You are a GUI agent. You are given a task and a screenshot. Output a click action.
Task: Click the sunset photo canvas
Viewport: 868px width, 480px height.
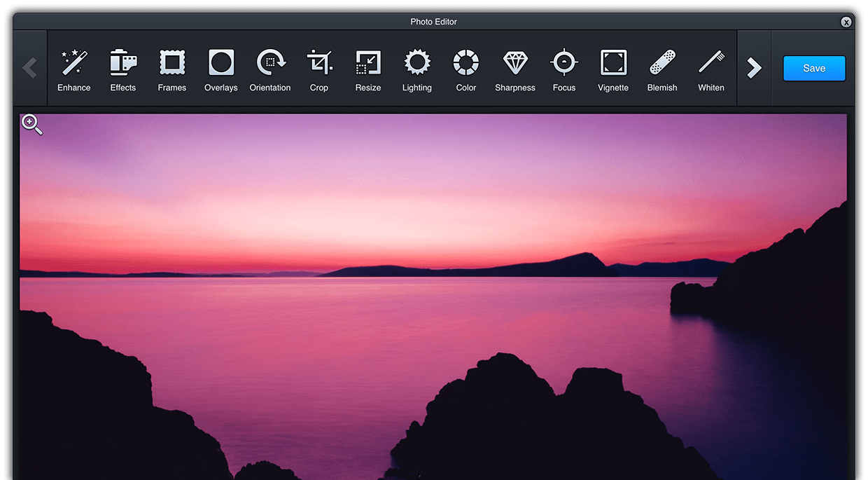click(434, 294)
